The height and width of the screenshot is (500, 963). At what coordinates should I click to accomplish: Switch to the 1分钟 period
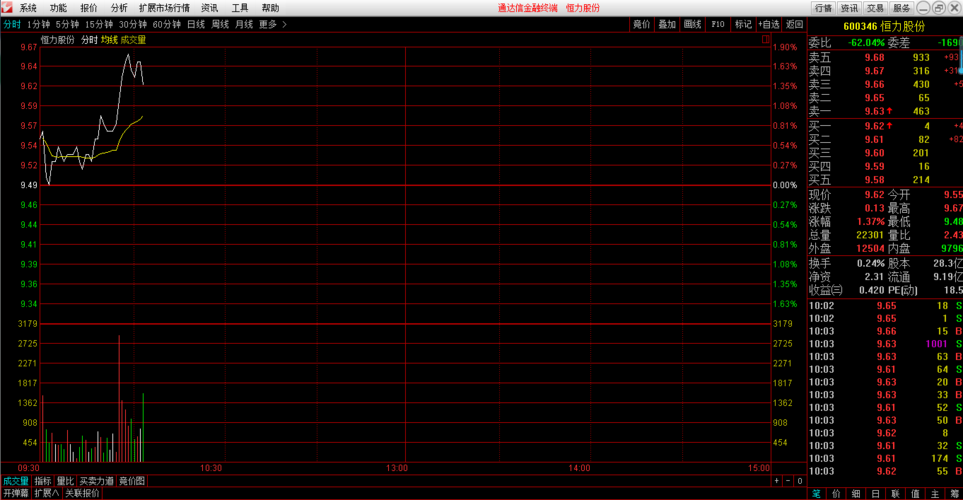tap(39, 25)
